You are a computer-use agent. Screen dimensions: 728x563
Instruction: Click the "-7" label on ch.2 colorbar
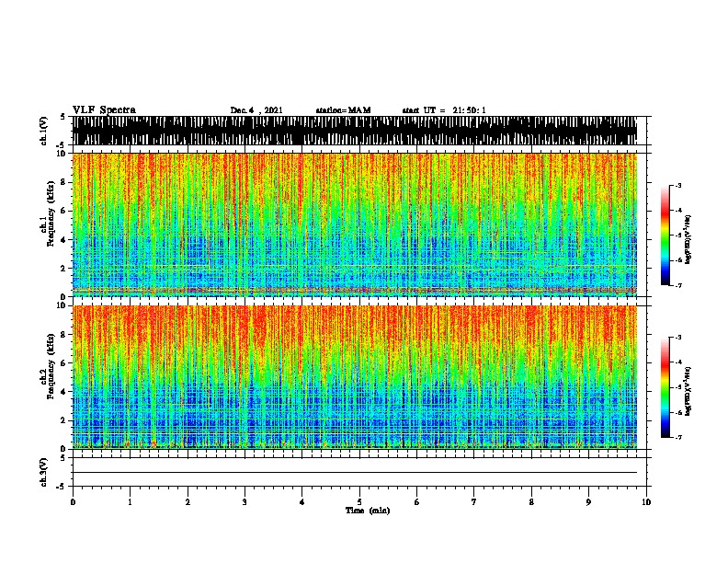pyautogui.click(x=677, y=438)
